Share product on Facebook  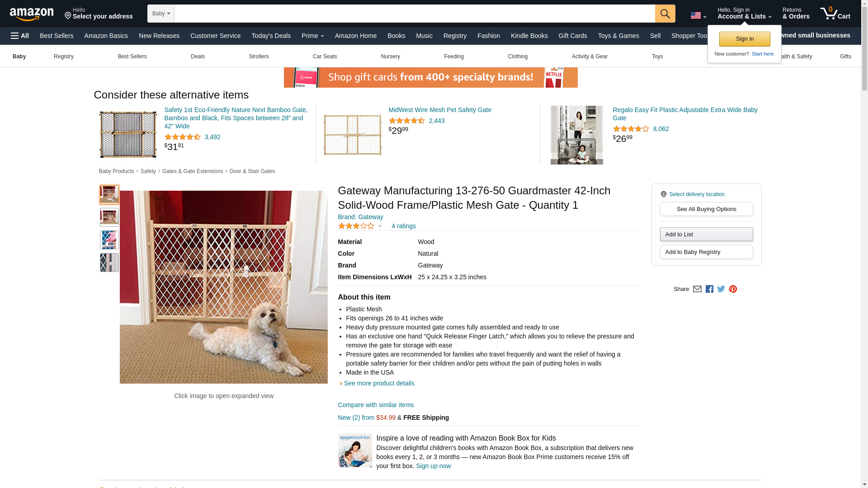click(x=709, y=289)
